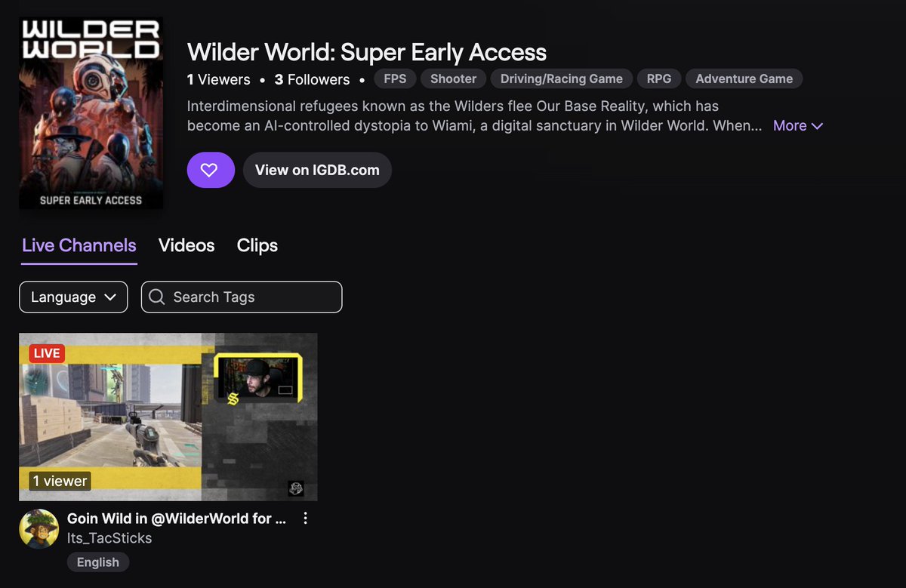Click the Interdimensional refugees description text
Screen dimensions: 906x588
[475, 115]
